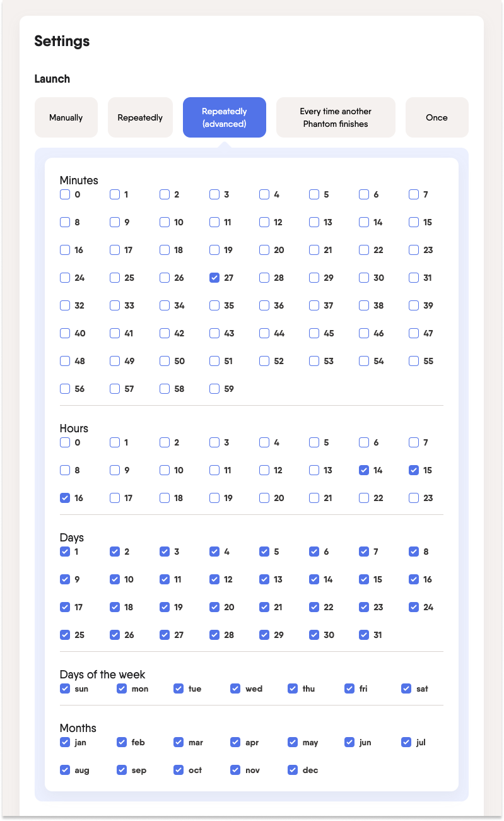Viewport: 504px width, 821px height.
Task: Uncheck hour 14 checkbox
Action: pos(364,470)
